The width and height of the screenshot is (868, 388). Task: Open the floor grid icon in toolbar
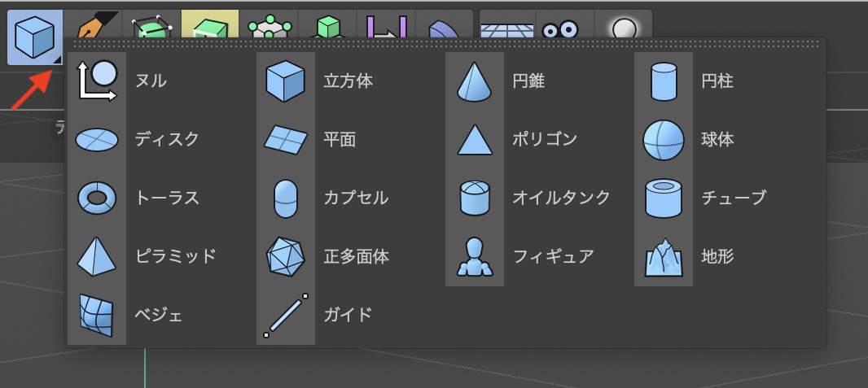[x=506, y=28]
